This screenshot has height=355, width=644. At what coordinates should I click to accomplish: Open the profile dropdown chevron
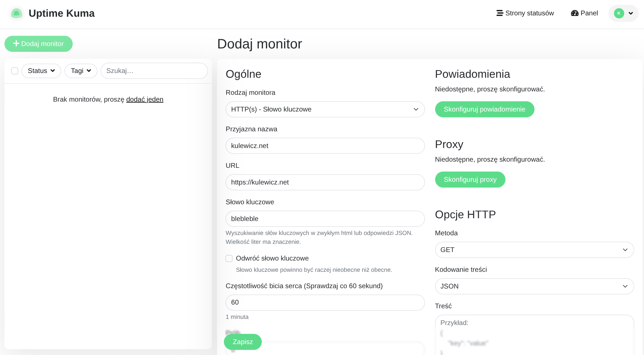click(x=631, y=13)
